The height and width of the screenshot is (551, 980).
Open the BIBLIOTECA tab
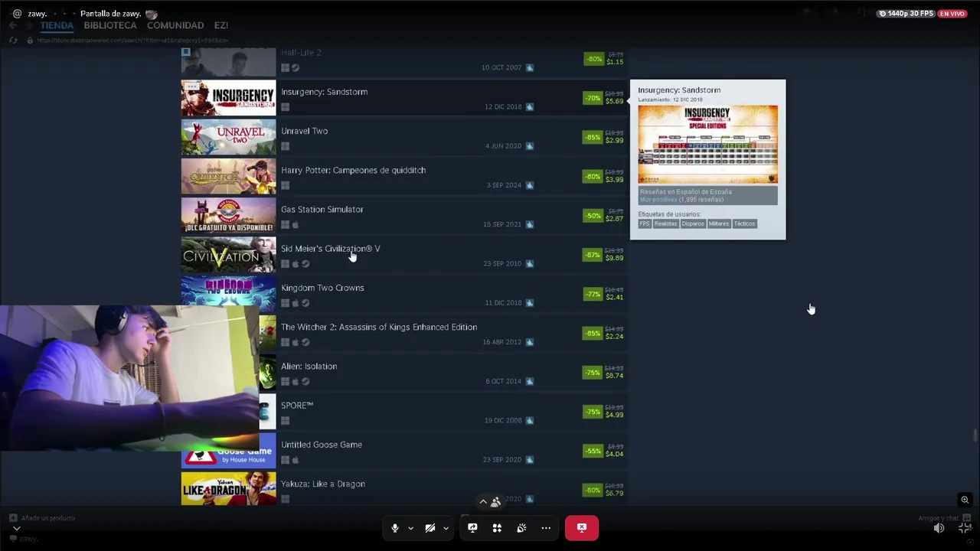(x=110, y=25)
